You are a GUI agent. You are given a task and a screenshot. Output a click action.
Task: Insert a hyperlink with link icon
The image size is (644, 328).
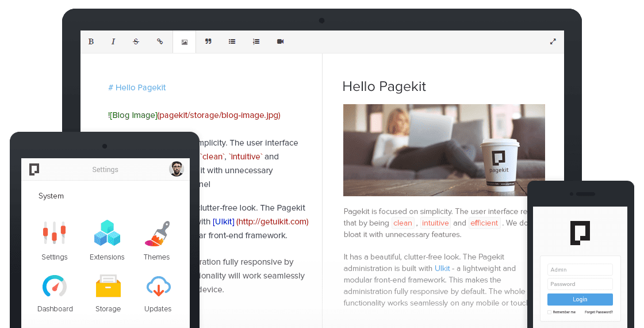(x=160, y=42)
